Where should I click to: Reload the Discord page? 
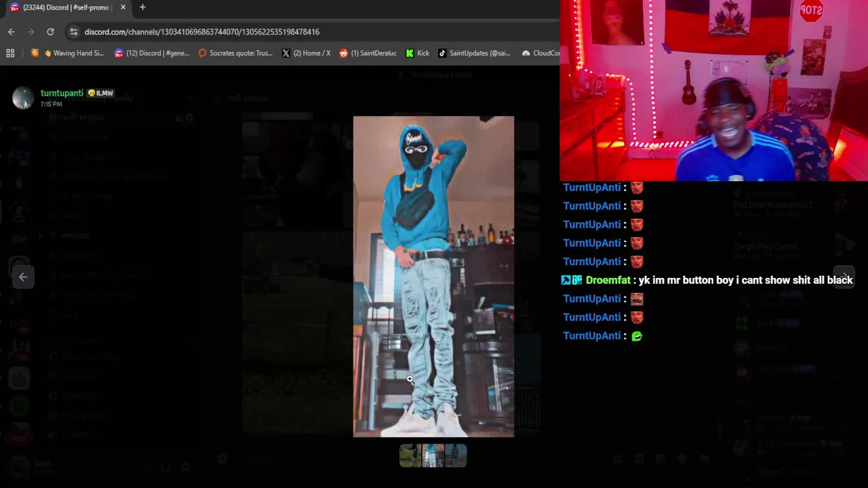coord(50,32)
